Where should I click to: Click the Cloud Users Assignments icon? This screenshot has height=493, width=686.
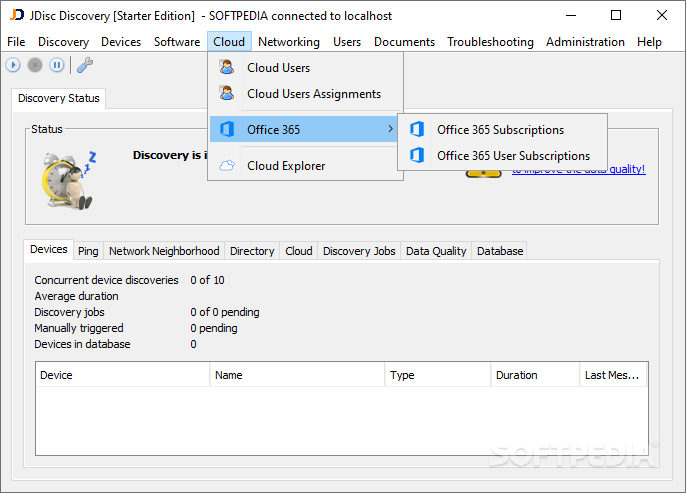(227, 93)
